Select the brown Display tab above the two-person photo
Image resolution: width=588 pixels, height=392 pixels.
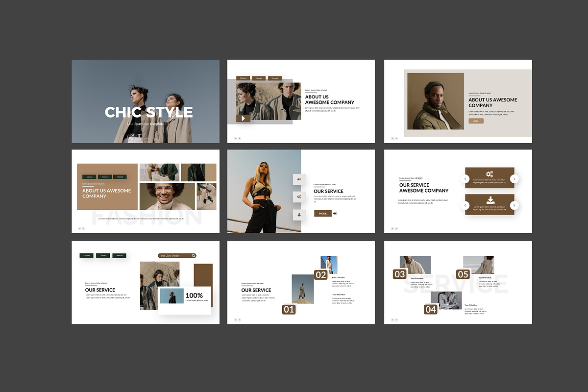click(x=243, y=78)
